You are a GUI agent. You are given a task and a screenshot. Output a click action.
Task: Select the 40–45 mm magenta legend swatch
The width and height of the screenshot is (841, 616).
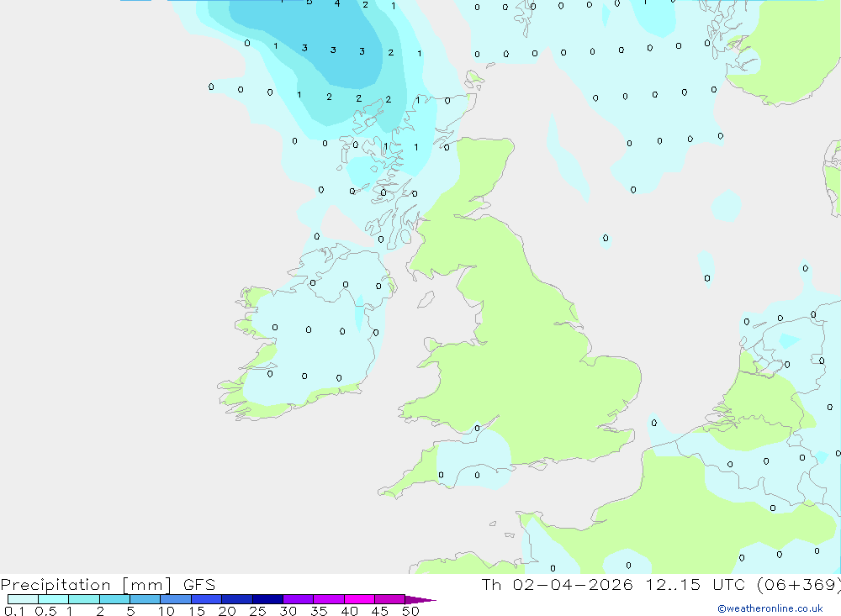[x=359, y=599]
